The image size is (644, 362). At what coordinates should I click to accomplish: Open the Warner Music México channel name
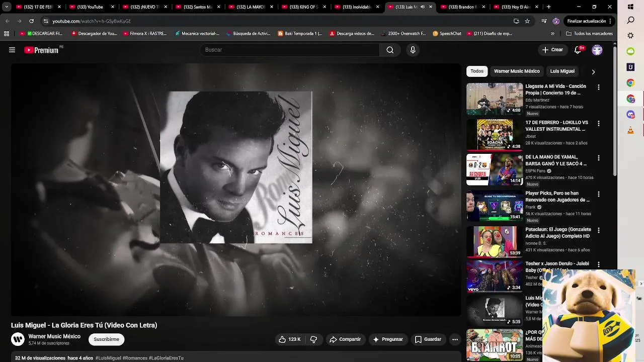point(54,336)
